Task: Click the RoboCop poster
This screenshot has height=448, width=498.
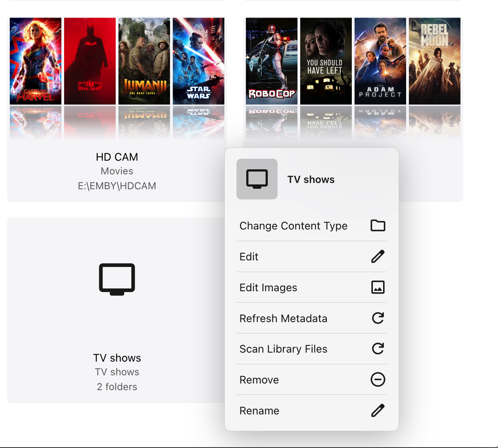Action: pos(271,61)
